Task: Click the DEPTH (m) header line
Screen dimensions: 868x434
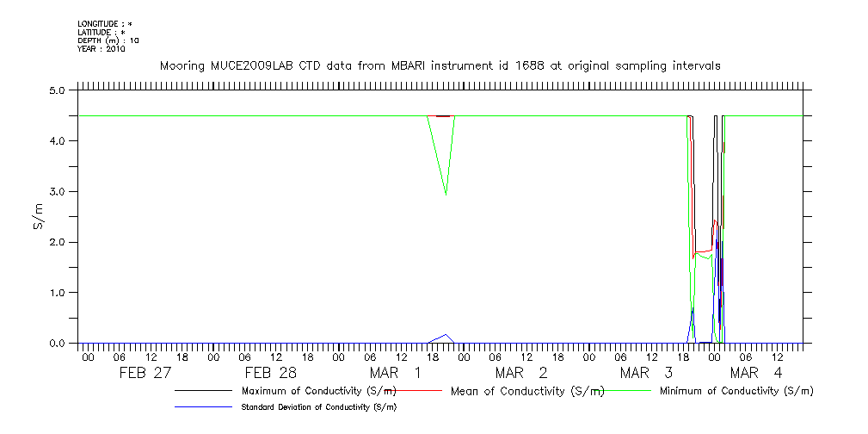Action: click(x=108, y=40)
